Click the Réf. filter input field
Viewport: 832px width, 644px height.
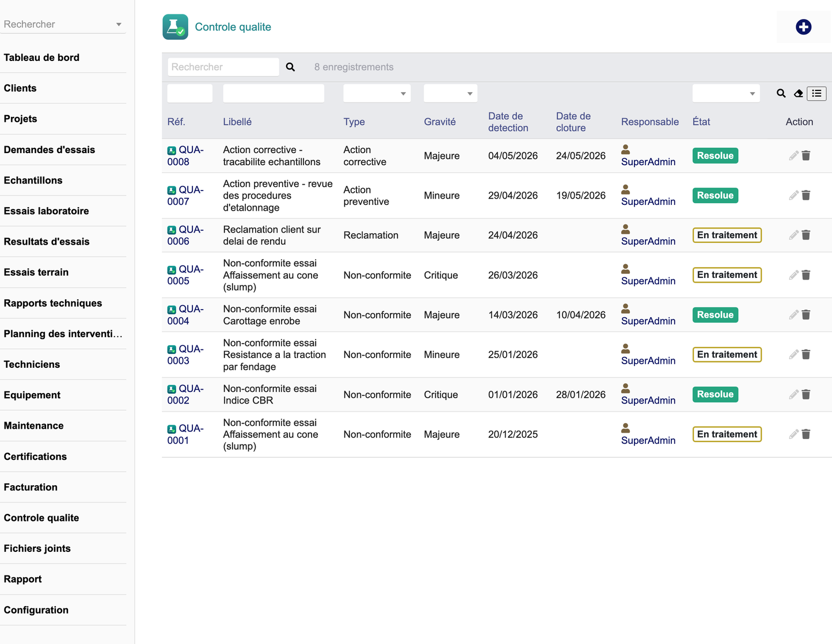pyautogui.click(x=189, y=93)
